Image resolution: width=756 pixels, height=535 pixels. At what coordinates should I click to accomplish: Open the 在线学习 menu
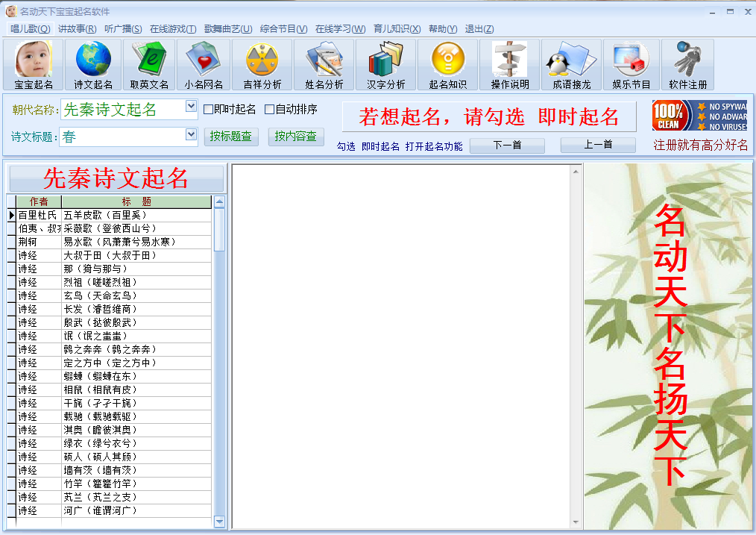[341, 29]
